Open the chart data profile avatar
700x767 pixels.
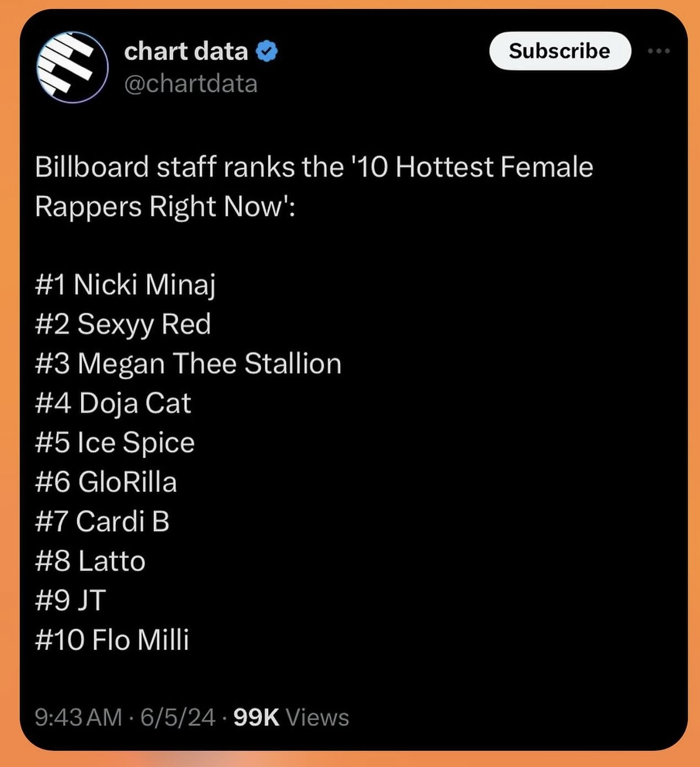pos(72,67)
